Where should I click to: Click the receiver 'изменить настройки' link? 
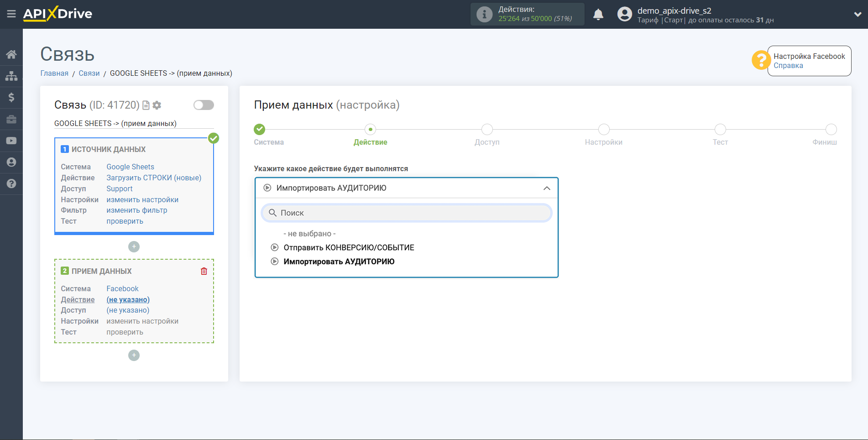(142, 321)
